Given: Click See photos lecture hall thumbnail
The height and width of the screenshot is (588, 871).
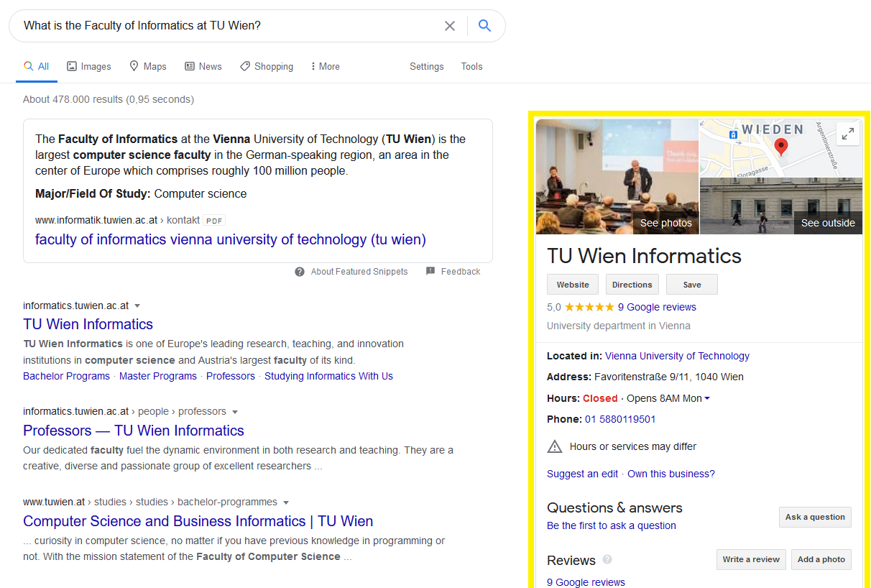Looking at the screenshot, I should pyautogui.click(x=617, y=177).
